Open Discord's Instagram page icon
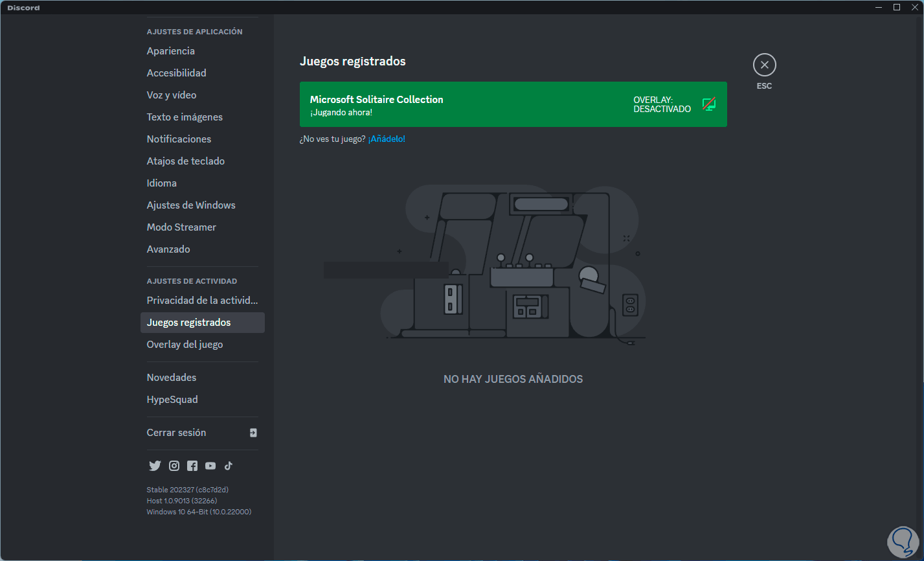Image resolution: width=924 pixels, height=561 pixels. [x=174, y=466]
